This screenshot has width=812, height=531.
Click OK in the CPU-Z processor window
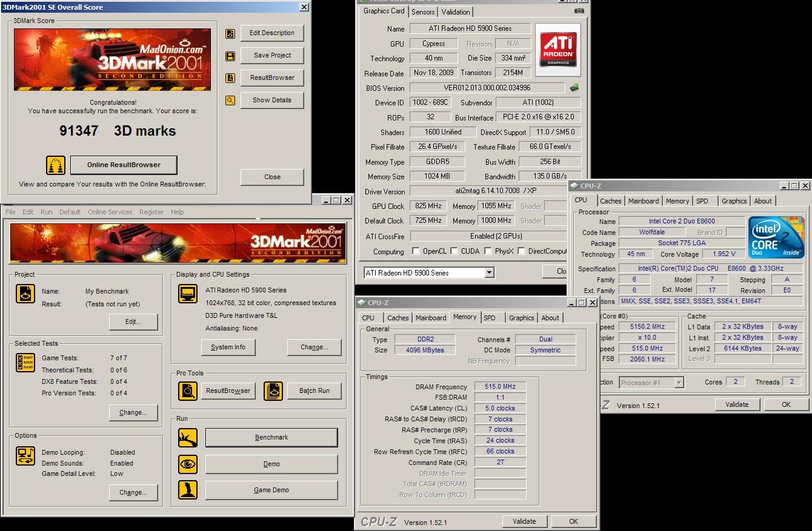point(786,404)
